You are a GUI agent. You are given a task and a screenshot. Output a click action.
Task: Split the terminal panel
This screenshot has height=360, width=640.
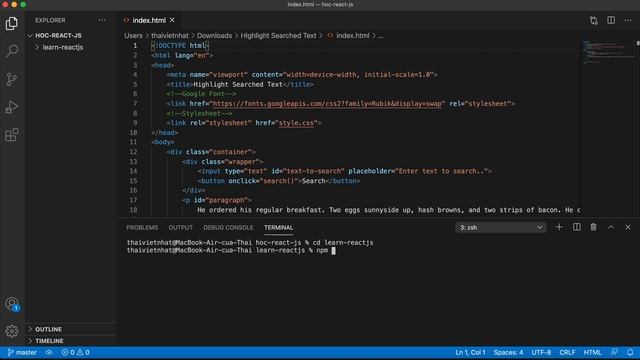coord(577,227)
